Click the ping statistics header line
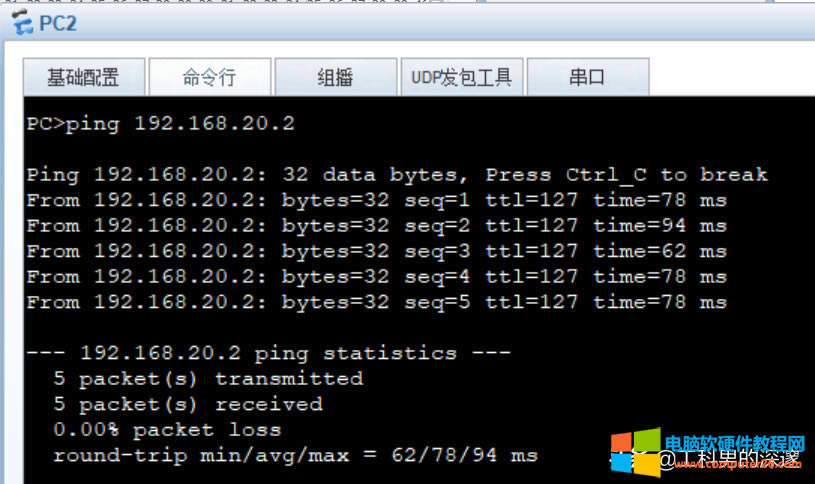815x484 pixels. click(x=269, y=354)
